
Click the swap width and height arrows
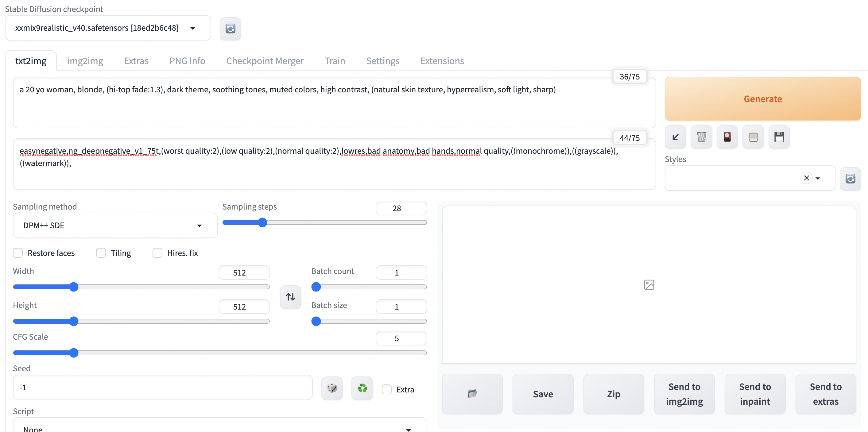(290, 297)
